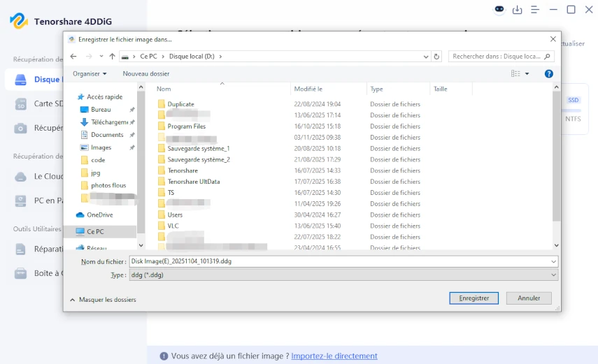Open the view options dropdown arrow

527,73
